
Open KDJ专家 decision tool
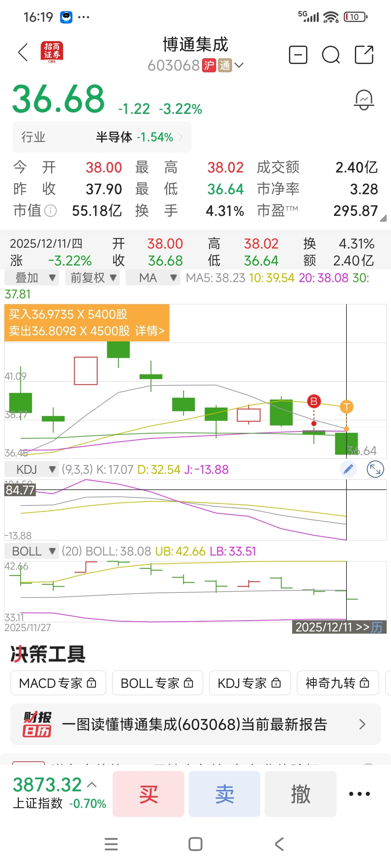(250, 683)
